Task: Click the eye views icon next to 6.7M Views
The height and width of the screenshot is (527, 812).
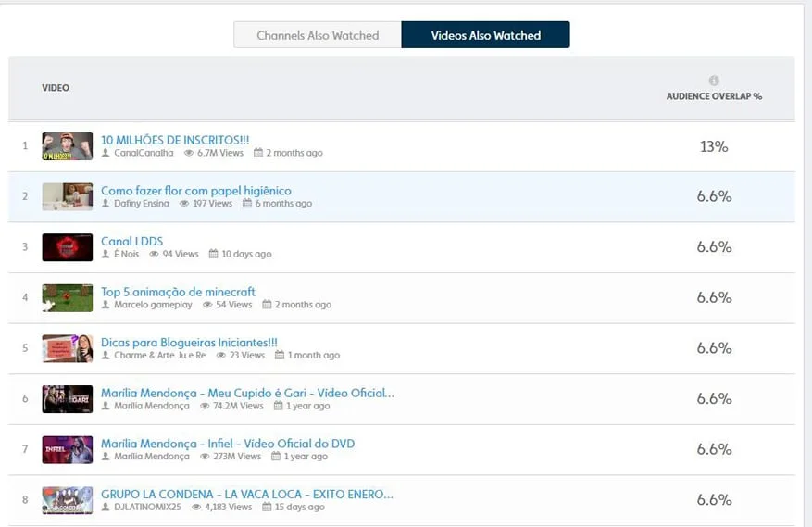Action: pos(189,153)
